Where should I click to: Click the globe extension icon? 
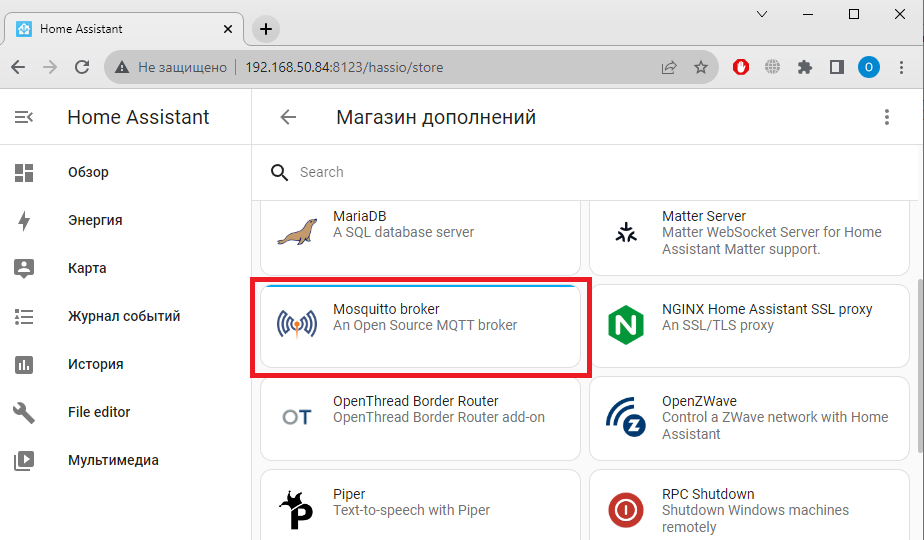tap(773, 67)
